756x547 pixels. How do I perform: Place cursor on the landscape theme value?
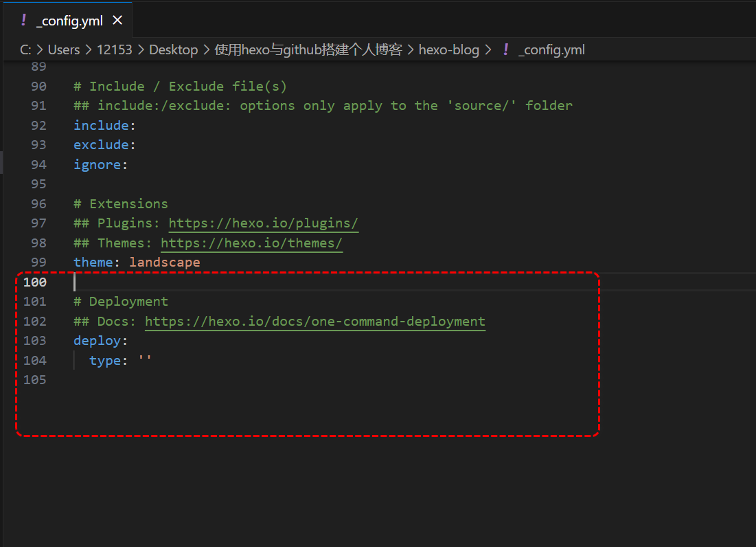[164, 263]
